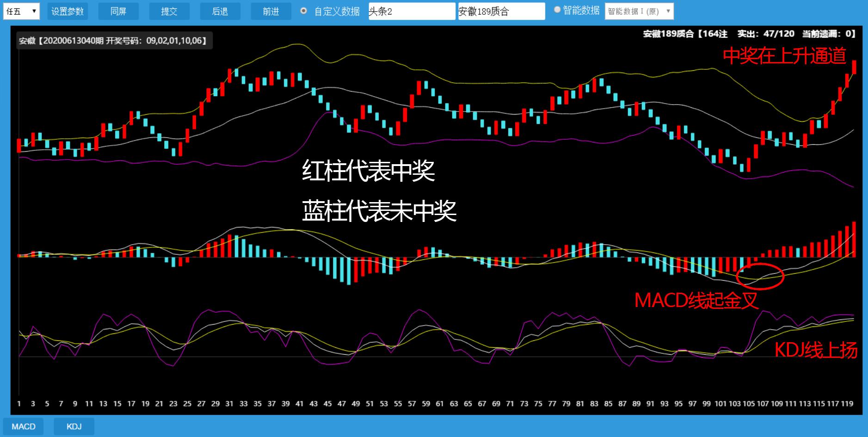Switch to the KDJ indicator tab
This screenshot has width=868, height=437.
(74, 426)
